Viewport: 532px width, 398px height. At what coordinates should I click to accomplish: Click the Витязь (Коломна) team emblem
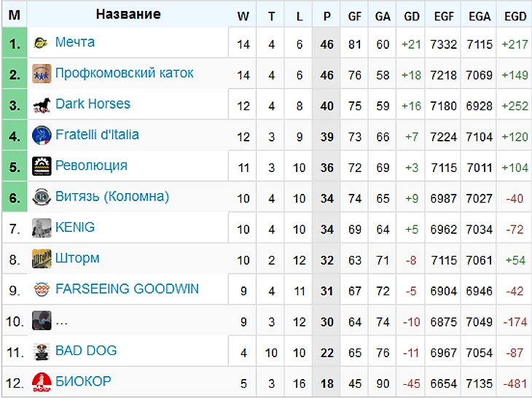pyautogui.click(x=42, y=197)
